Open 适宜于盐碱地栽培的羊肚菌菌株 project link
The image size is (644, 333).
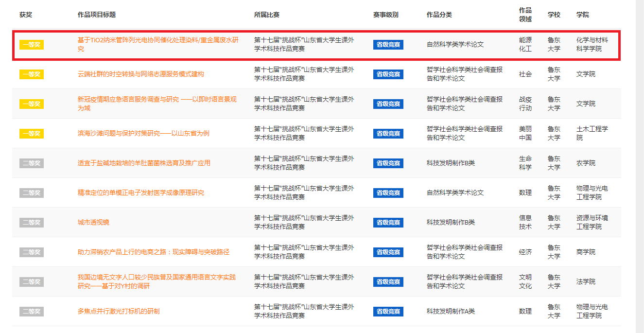click(x=144, y=163)
